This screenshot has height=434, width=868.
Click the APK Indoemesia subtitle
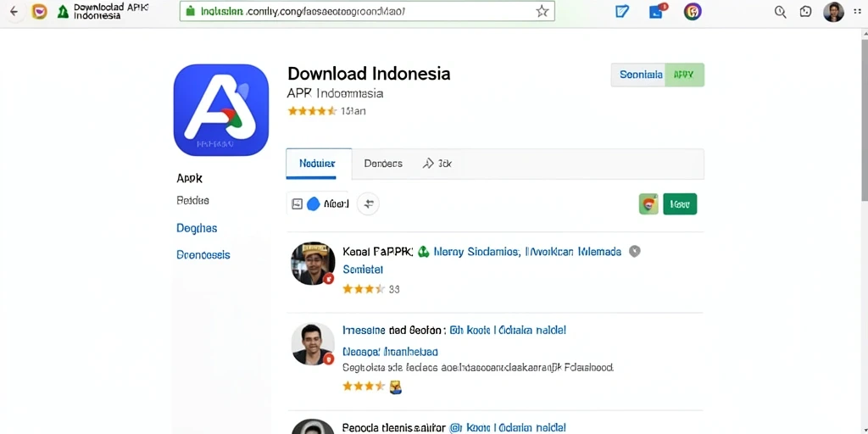pos(336,93)
